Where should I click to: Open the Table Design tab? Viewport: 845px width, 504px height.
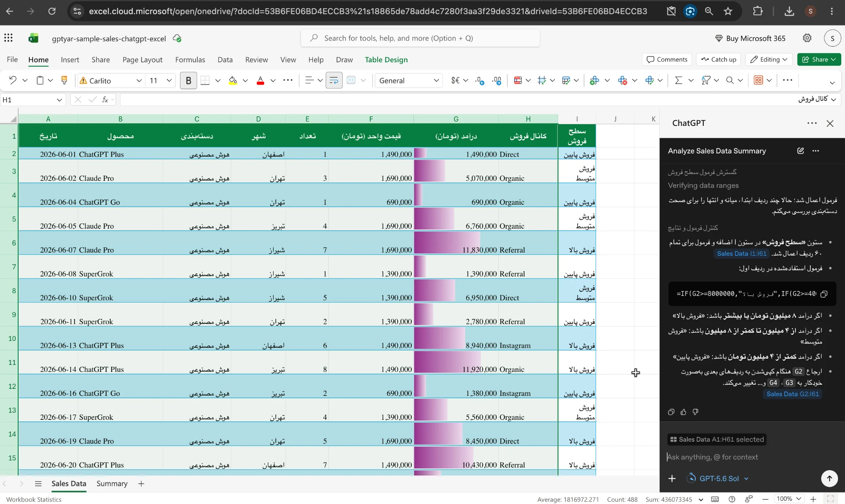coord(386,59)
